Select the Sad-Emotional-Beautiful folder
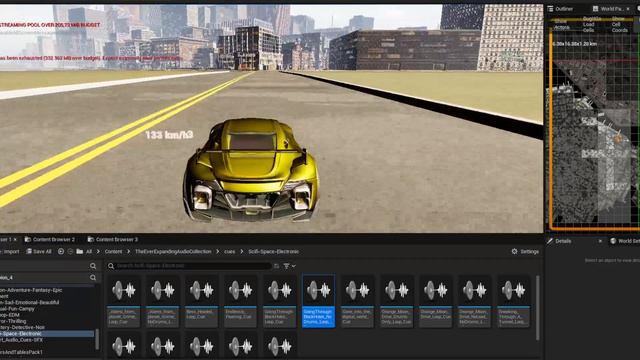 pyautogui.click(x=29, y=302)
